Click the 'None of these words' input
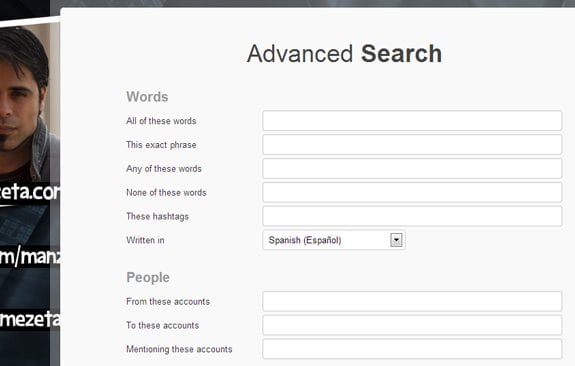 (412, 192)
